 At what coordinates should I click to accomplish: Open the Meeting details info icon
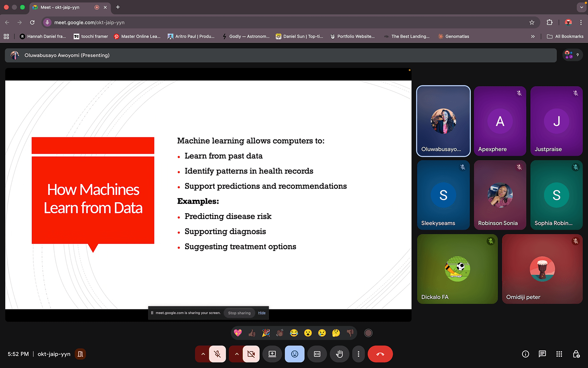tap(525, 354)
